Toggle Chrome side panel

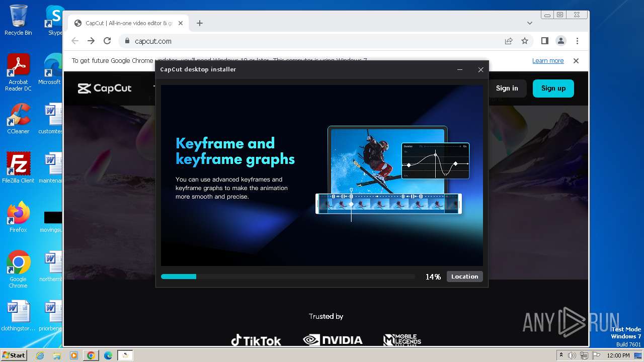545,41
